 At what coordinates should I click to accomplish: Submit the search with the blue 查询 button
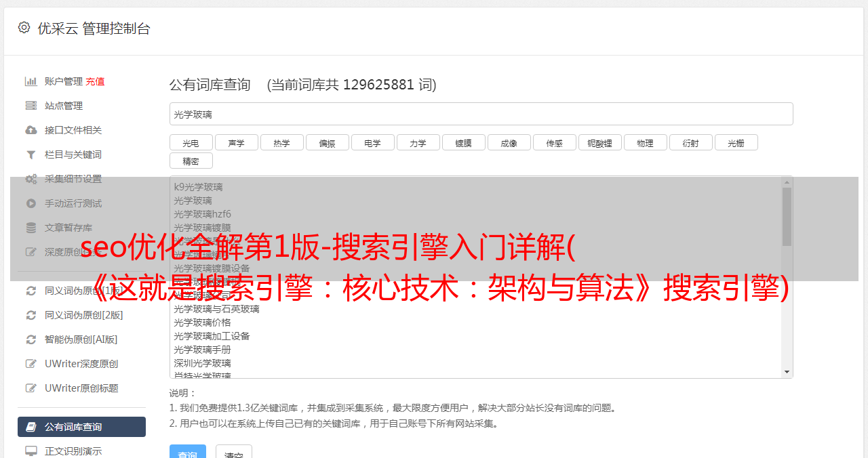(x=187, y=451)
